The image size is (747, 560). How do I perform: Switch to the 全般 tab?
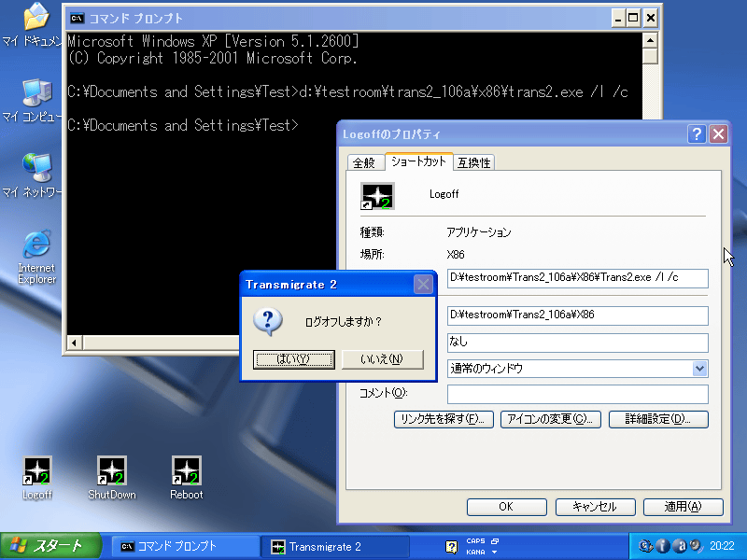[364, 162]
